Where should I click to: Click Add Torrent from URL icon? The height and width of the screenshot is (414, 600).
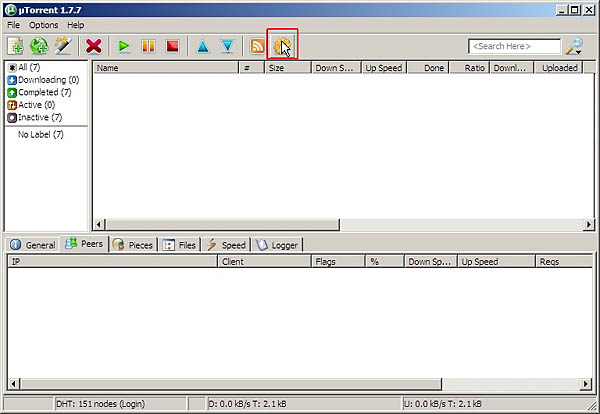click(x=39, y=46)
